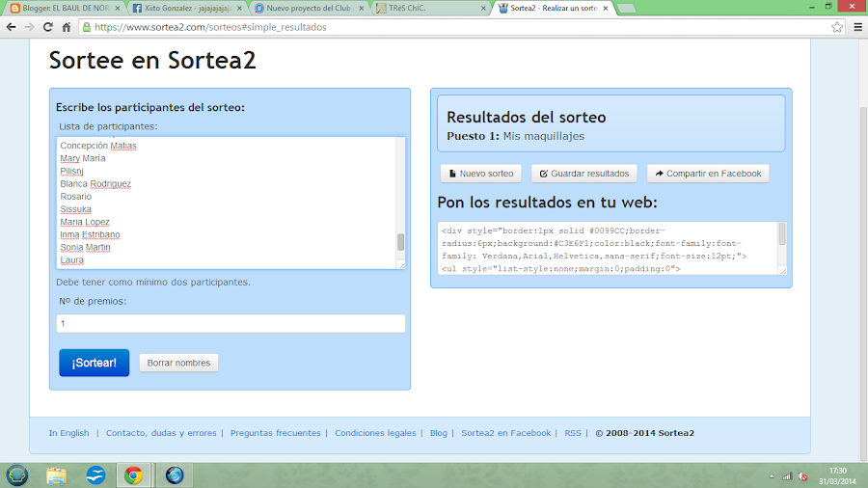Start a Nuevo sorteo

coord(481,174)
